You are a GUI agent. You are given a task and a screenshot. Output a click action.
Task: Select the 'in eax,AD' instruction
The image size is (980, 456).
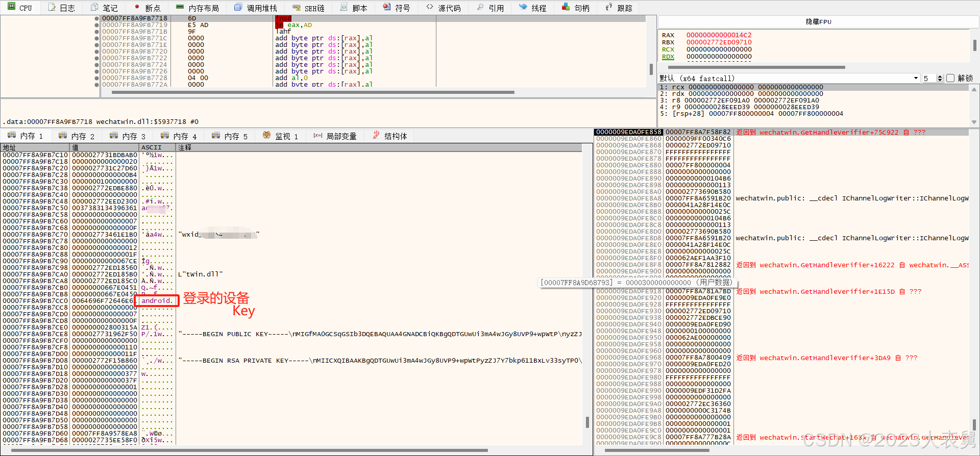pyautogui.click(x=293, y=25)
